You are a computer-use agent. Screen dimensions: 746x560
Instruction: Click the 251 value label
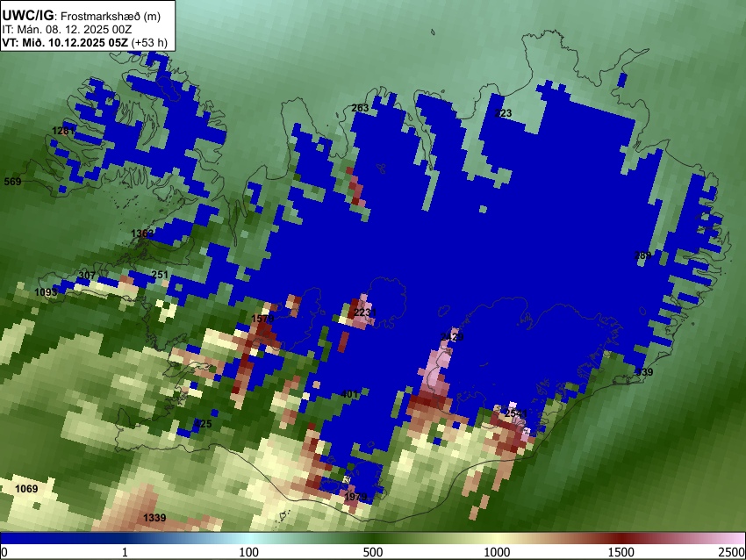pos(160,275)
